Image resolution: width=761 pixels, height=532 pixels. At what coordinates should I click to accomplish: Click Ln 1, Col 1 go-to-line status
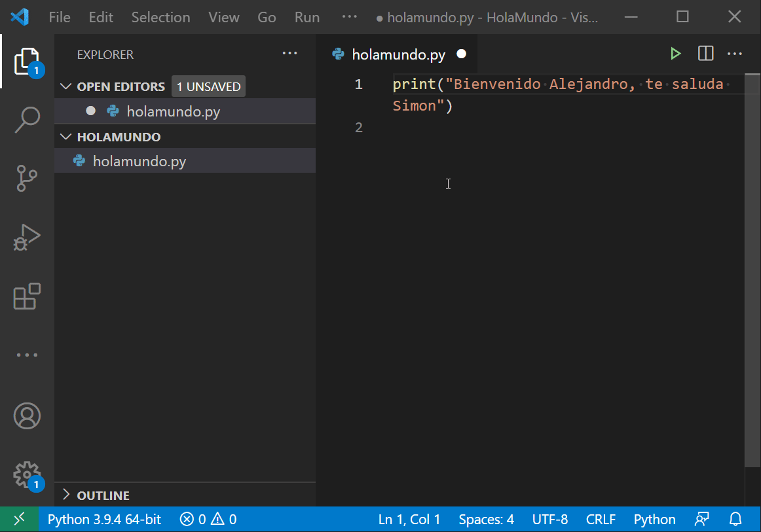pos(409,520)
